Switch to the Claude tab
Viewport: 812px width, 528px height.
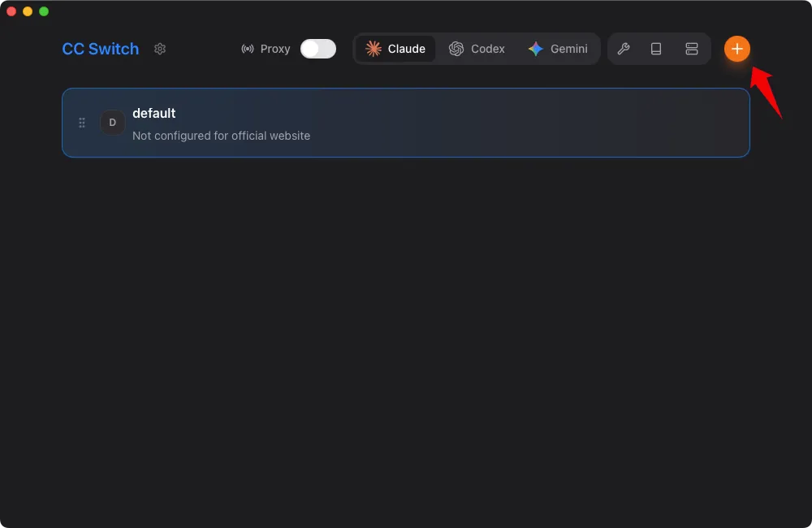[x=395, y=49]
